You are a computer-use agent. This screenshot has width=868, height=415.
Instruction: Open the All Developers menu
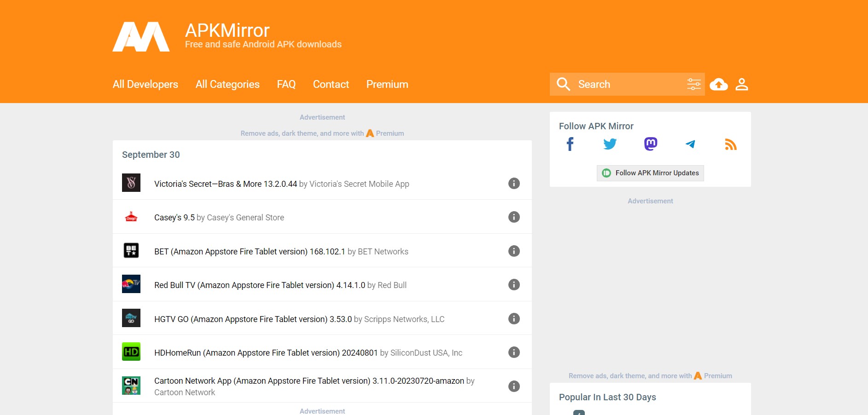pos(145,84)
